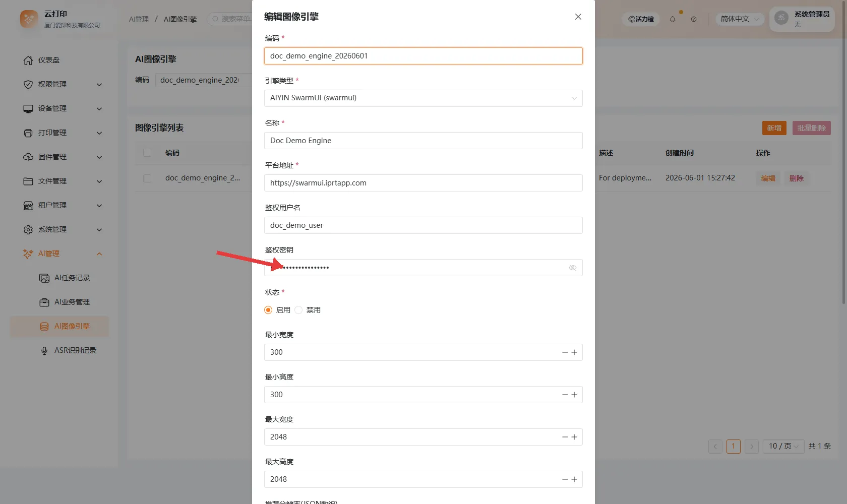Expand 系统管理 menu chevron
The width and height of the screenshot is (847, 504).
pyautogui.click(x=99, y=230)
